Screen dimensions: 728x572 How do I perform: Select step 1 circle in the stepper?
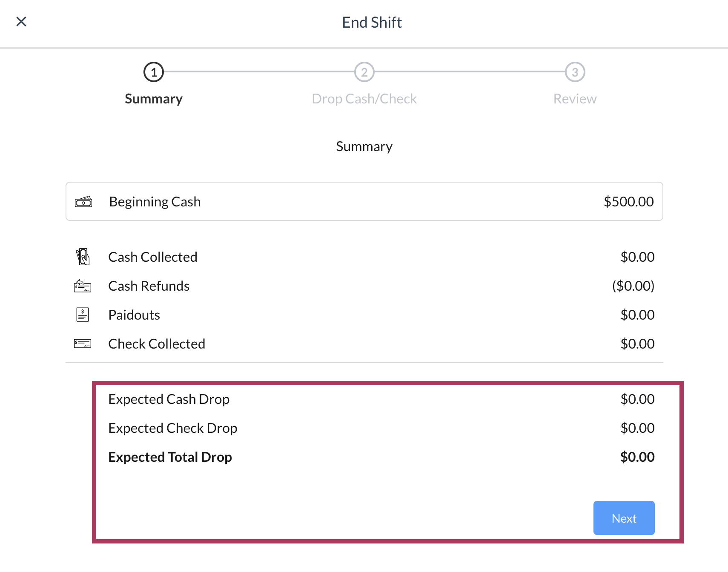(x=154, y=72)
